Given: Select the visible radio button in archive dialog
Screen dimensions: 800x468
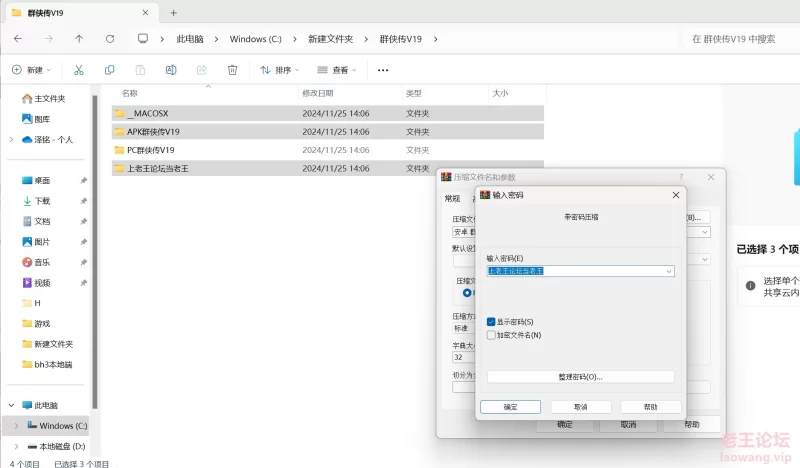Looking at the screenshot, I should point(467,292).
